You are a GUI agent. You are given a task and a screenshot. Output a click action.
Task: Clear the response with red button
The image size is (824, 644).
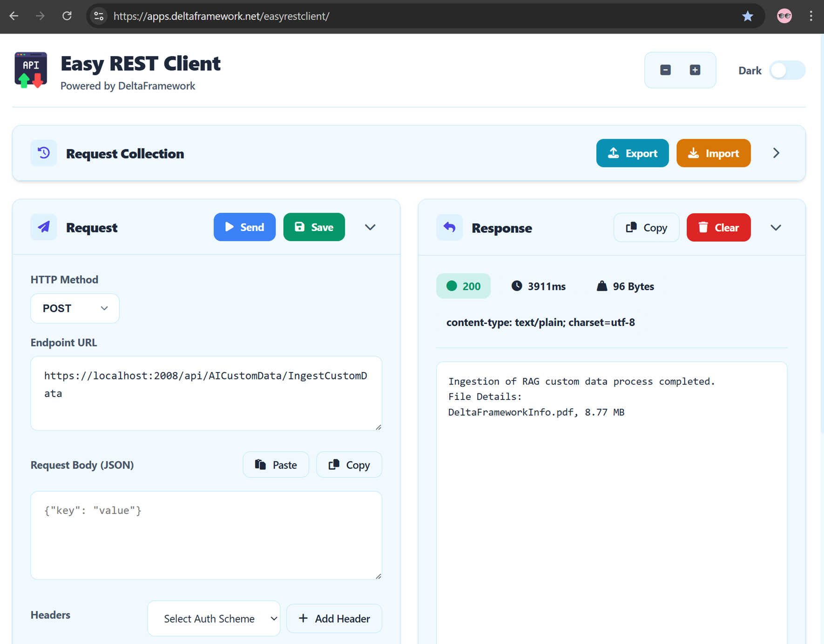point(718,227)
